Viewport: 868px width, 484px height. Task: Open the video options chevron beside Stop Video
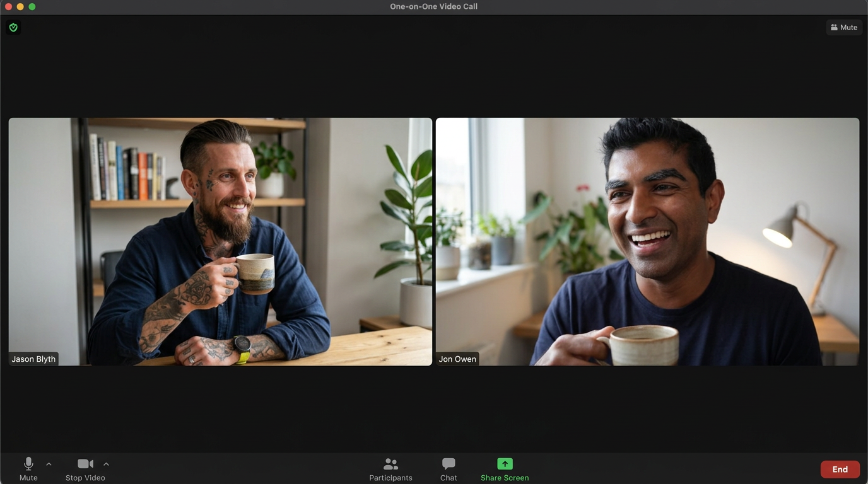tap(106, 464)
